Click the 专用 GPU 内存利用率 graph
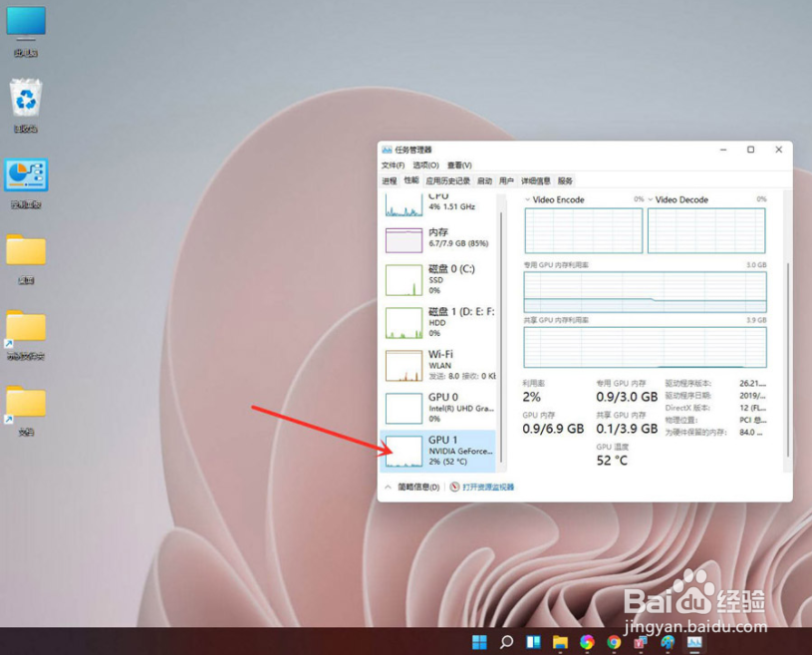This screenshot has width=812, height=655. coord(646,292)
